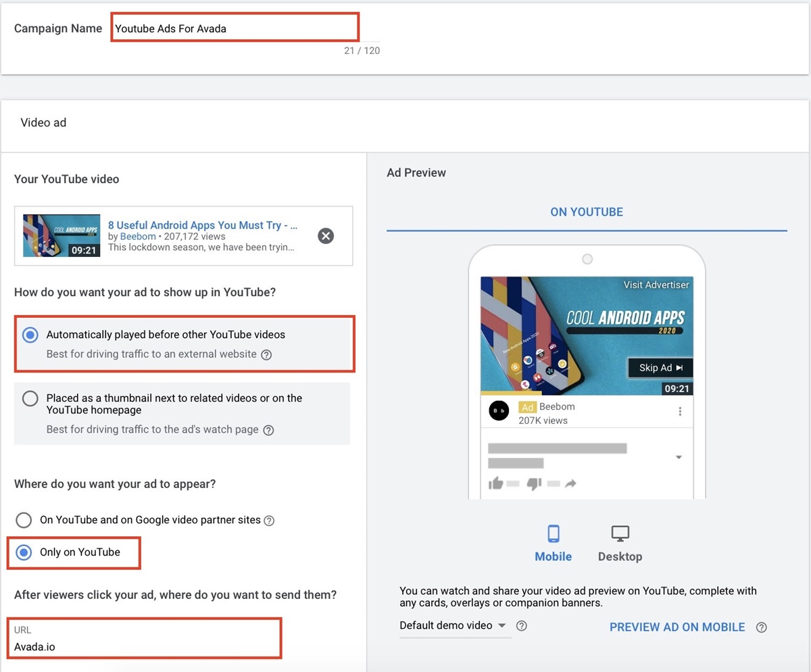The height and width of the screenshot is (672, 811).
Task: Switch to the ON YOUTUBE tab
Action: (586, 212)
